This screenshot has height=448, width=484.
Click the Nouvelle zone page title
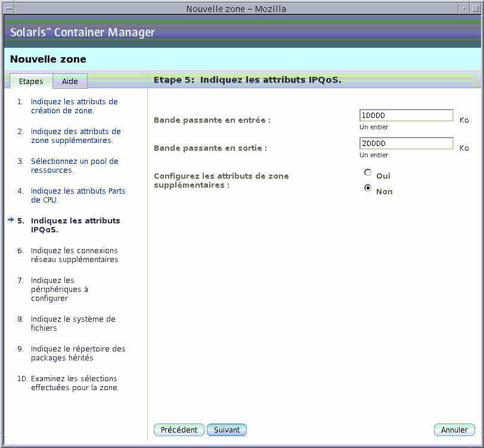coord(48,59)
